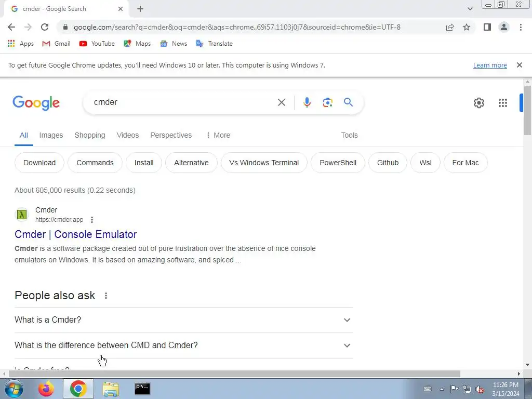
Task: Switch to Perspectives tab
Action: [171, 135]
